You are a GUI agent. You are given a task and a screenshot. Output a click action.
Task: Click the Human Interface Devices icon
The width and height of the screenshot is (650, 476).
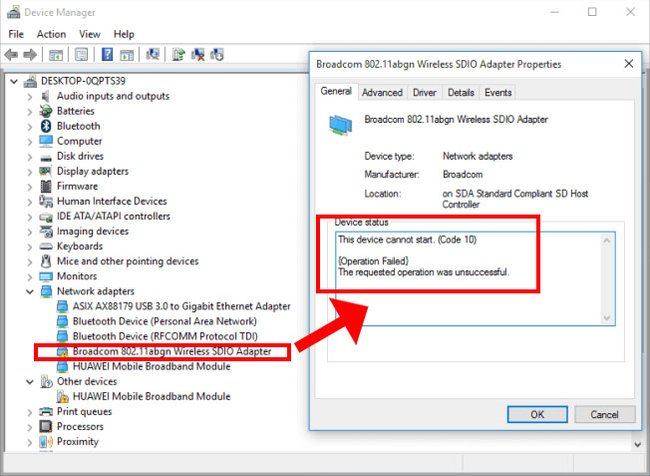[x=46, y=201]
